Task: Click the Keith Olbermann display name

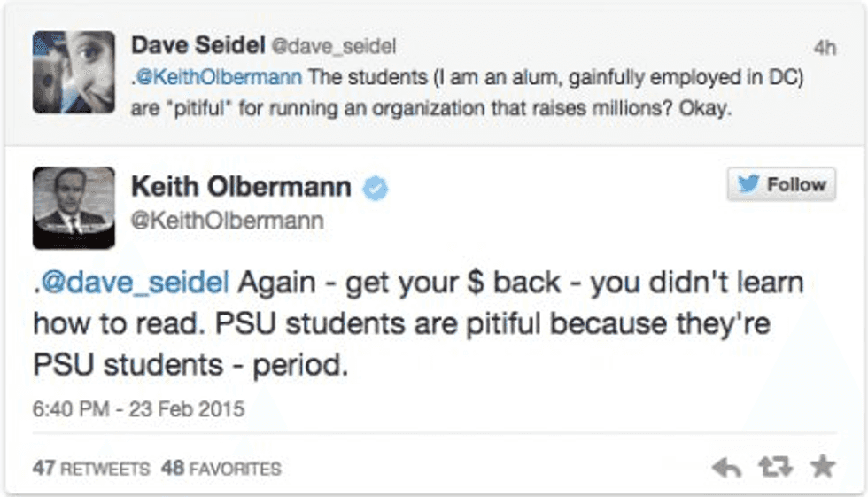Action: (x=240, y=187)
